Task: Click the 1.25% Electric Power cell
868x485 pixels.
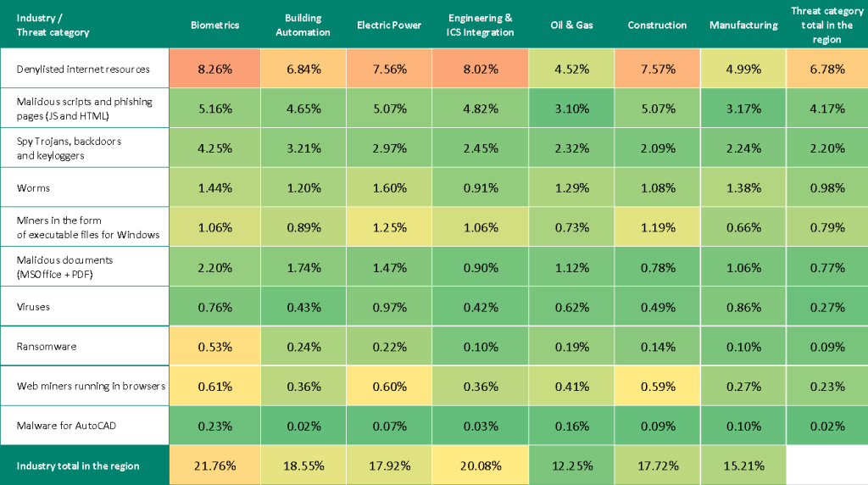Action: 389,227
